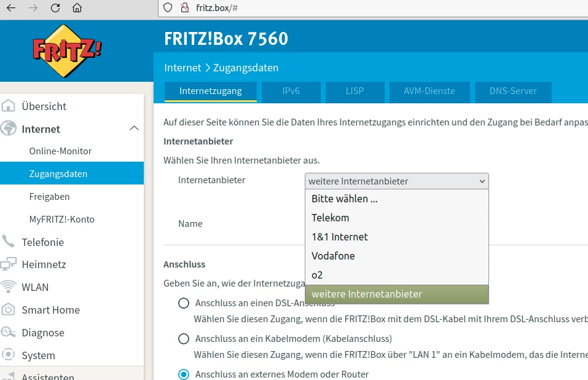Select 'Anschluss an externes Modem oder Router'
Image resolution: width=588 pixels, height=380 pixels.
click(183, 374)
